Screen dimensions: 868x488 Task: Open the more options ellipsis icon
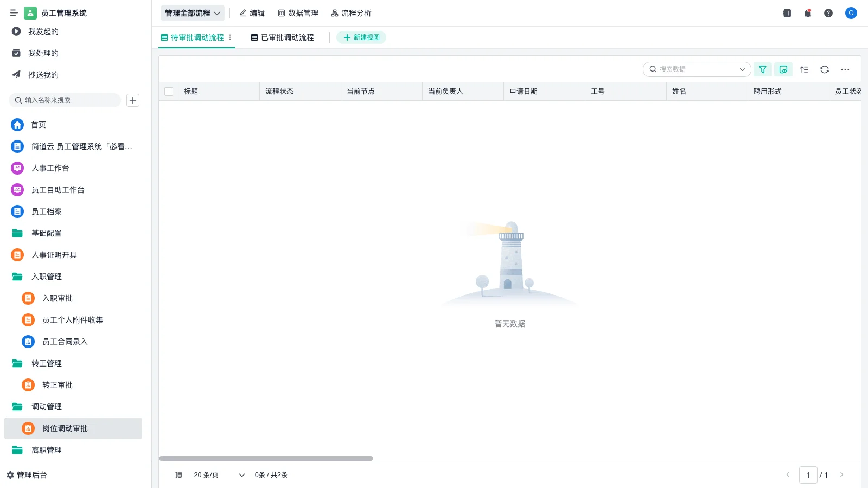(x=845, y=69)
